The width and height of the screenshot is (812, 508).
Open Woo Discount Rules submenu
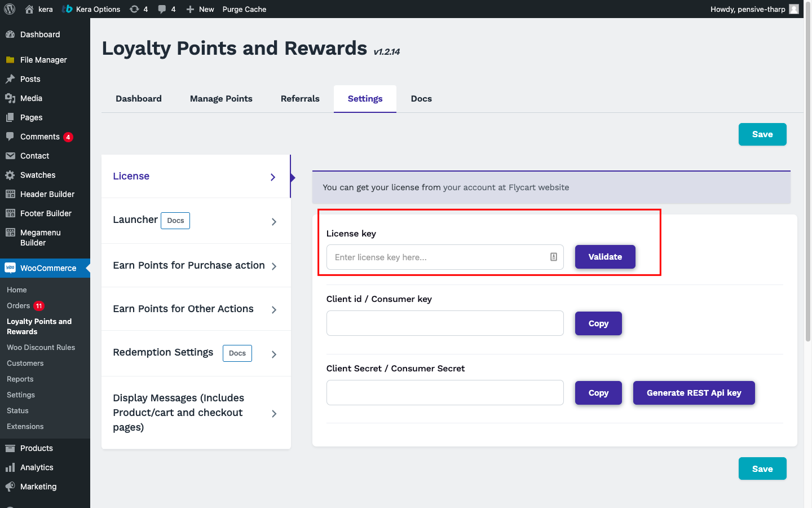41,348
